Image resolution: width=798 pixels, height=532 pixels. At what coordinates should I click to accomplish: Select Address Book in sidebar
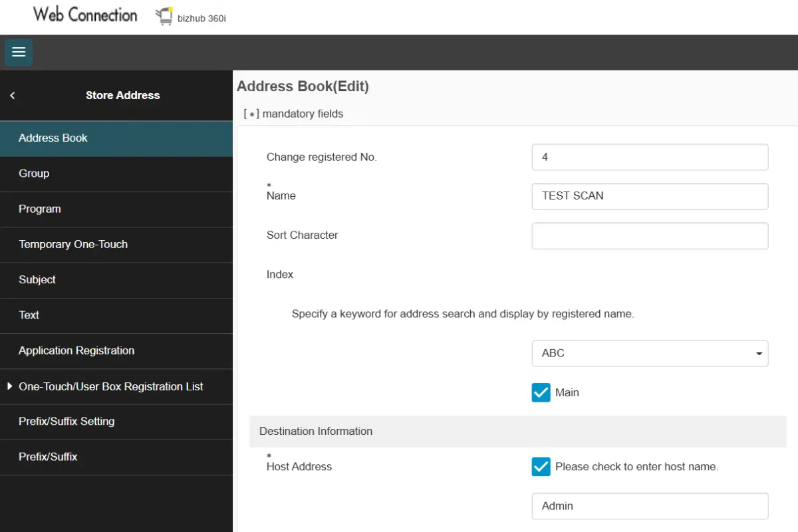tap(53, 138)
